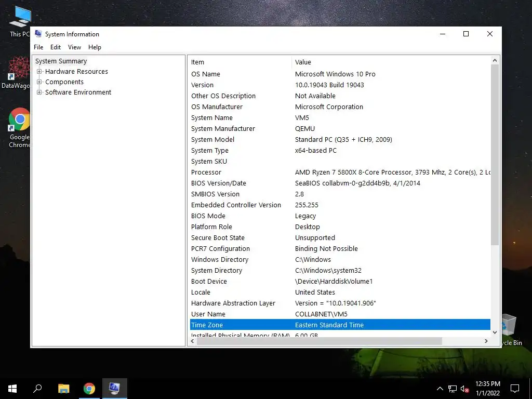This screenshot has height=399, width=532.
Task: Click the Value column header
Action: click(391, 62)
